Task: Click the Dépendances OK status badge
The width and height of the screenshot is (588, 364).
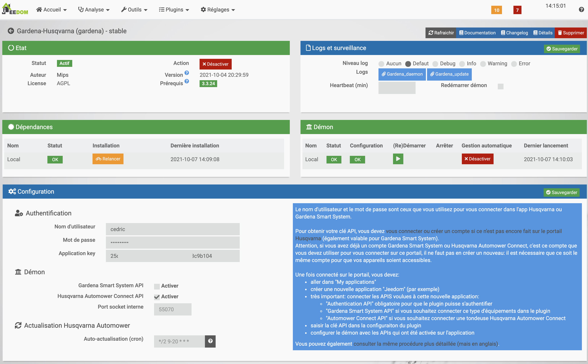Action: (55, 159)
